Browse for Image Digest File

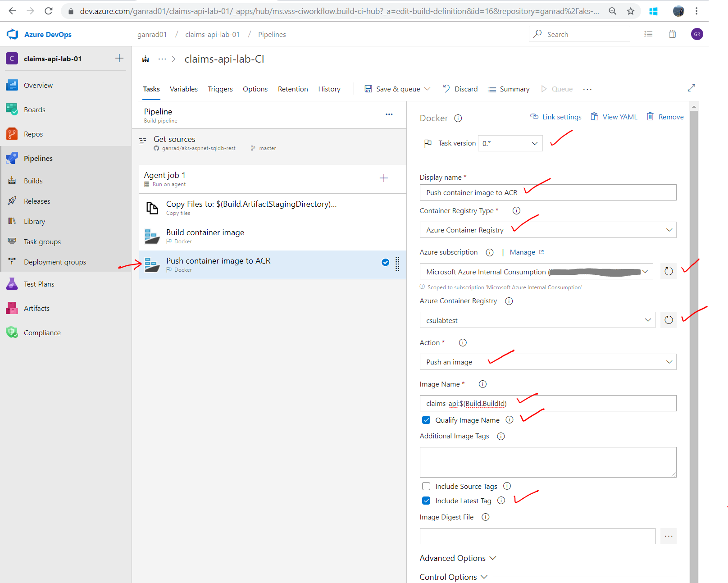[x=669, y=536]
